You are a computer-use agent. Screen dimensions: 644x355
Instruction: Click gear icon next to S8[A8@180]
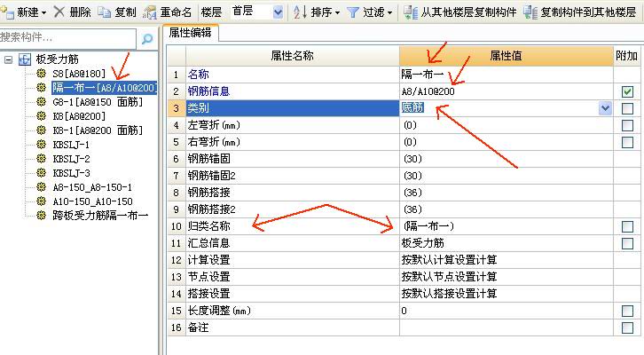pyautogui.click(x=41, y=74)
